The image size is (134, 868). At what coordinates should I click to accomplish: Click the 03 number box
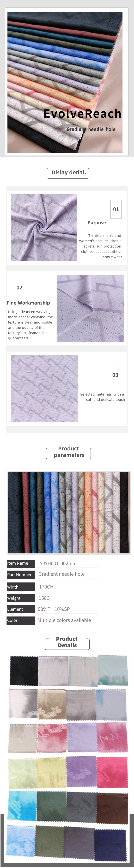pyautogui.click(x=115, y=374)
